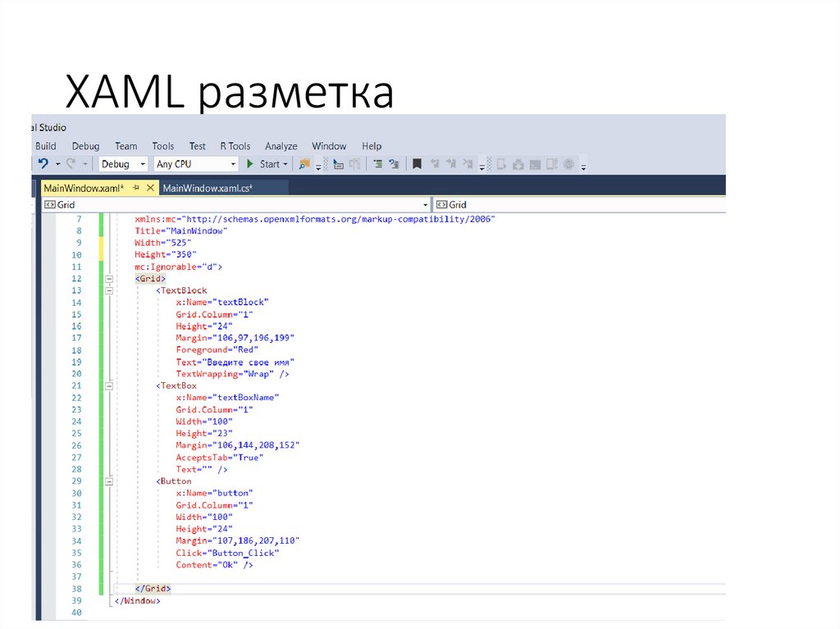Open Find in Files with the magnifier icon
The height and width of the screenshot is (629, 840).
tap(303, 162)
